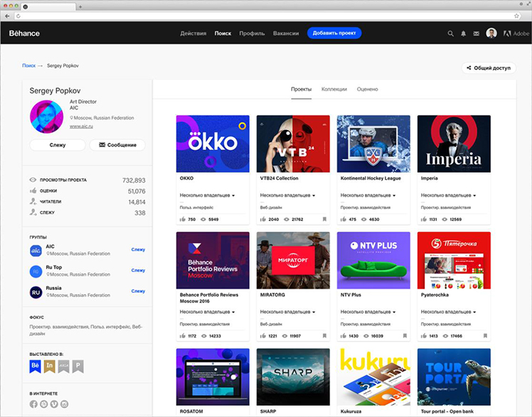The image size is (532, 417).
Task: Click Поиск breadcrumb link
Action: (x=29, y=65)
